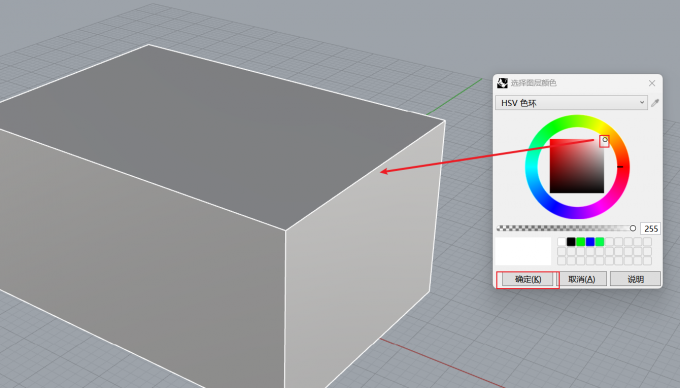Image resolution: width=680 pixels, height=388 pixels.
Task: Pick cyan on the hue ring
Action: tap(531, 167)
